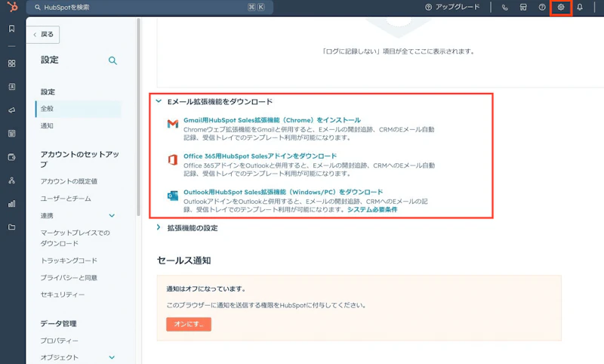Viewport: 604px width, 364px height.
Task: Click the データ管理 sidebar heading
Action: click(59, 324)
